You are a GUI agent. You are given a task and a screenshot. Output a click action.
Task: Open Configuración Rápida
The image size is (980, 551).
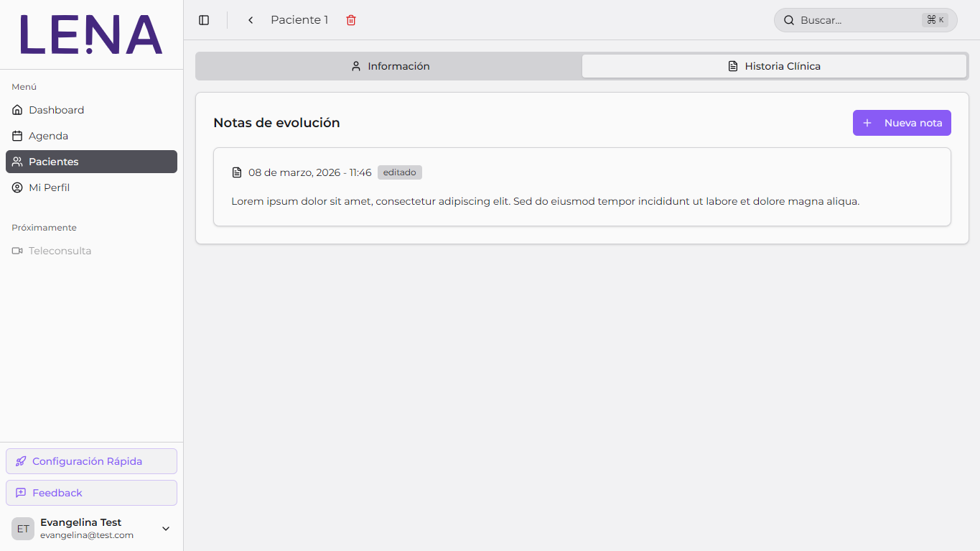[91, 461]
